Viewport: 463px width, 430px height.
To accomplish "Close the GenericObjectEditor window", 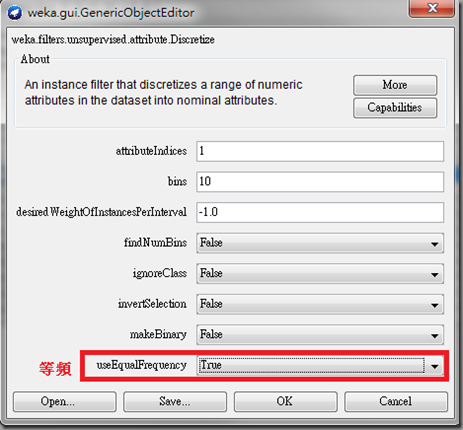I will tap(432, 8).
